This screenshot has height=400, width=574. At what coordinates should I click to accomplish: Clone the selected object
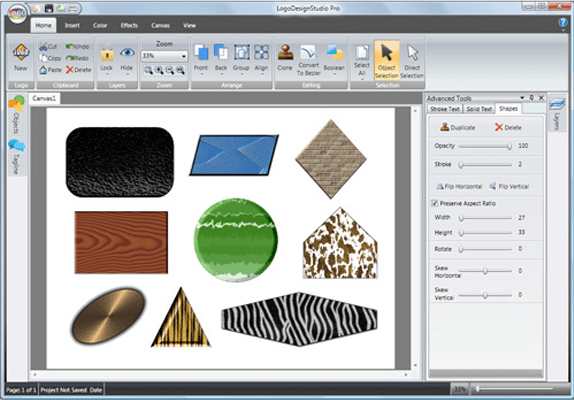(285, 57)
